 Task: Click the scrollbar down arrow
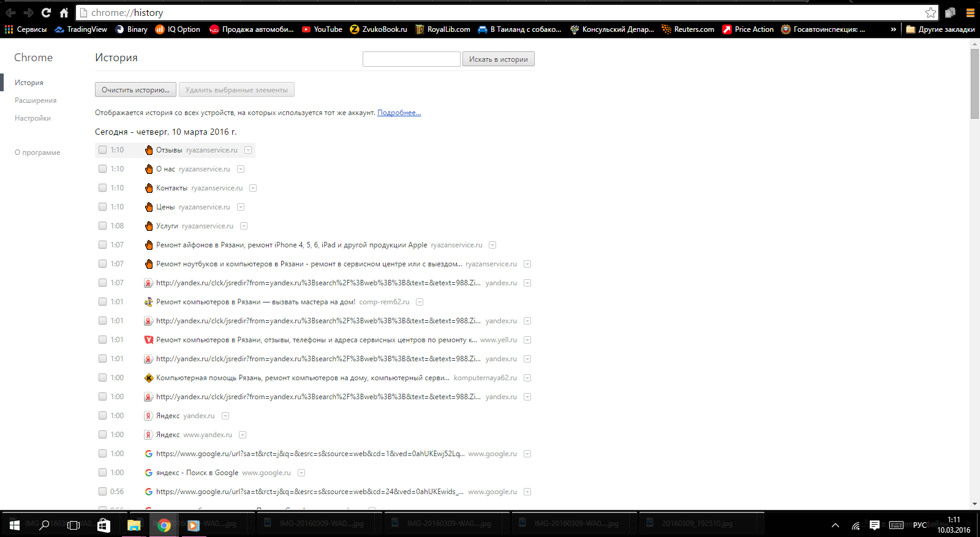(x=974, y=505)
